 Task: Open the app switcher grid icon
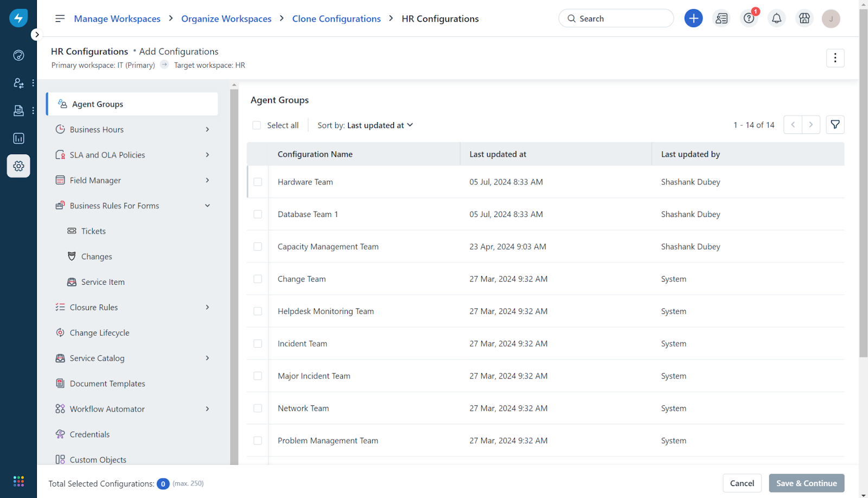tap(18, 481)
